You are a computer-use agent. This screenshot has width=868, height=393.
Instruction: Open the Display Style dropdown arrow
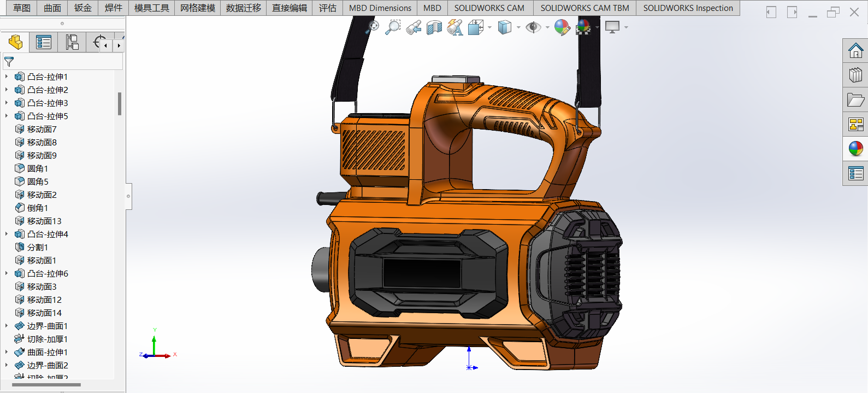[518, 27]
